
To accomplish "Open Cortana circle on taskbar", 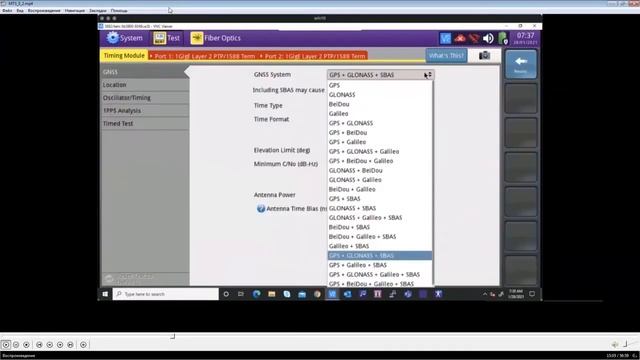I will pyautogui.click(x=226, y=294).
